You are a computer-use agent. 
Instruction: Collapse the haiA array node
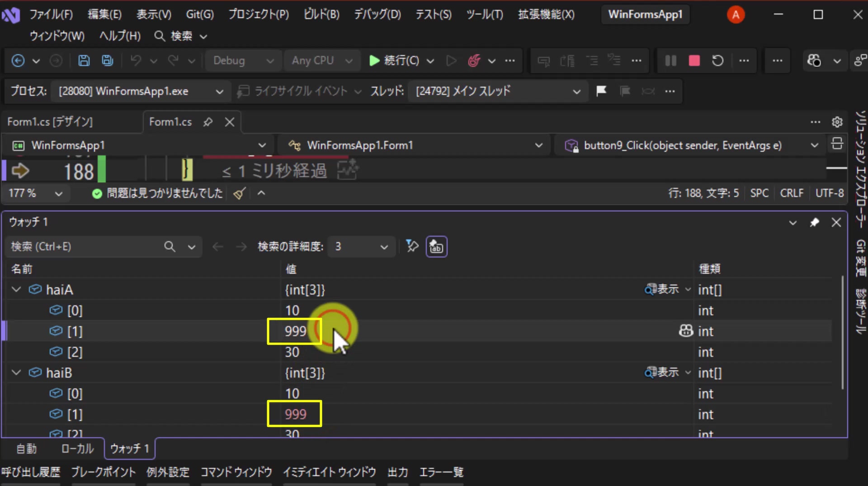pos(16,290)
